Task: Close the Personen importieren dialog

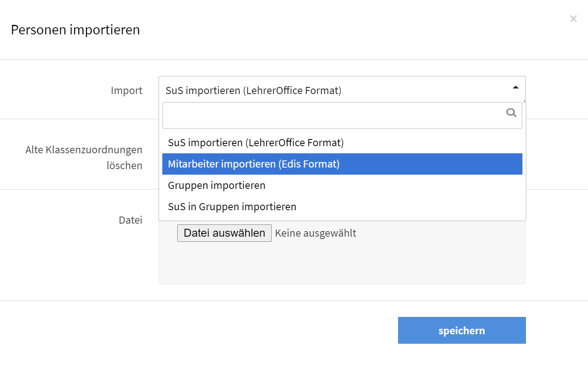Action: 573,19
